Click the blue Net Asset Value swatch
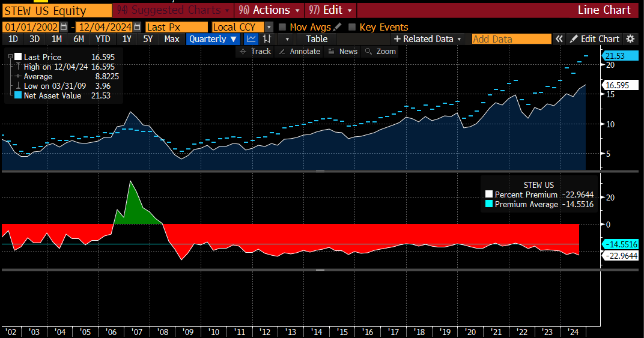 18,95
